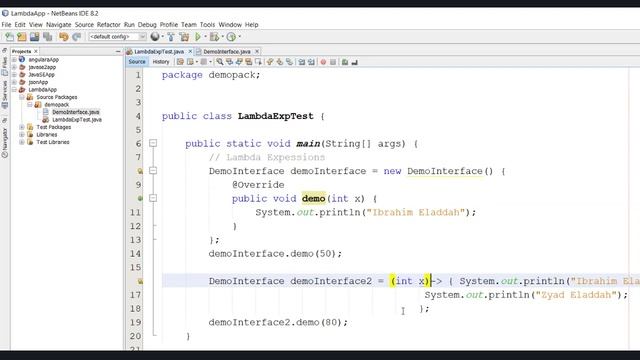Click the Comment editor toolbar icon
This screenshot has height=360, width=640.
tap(345, 62)
